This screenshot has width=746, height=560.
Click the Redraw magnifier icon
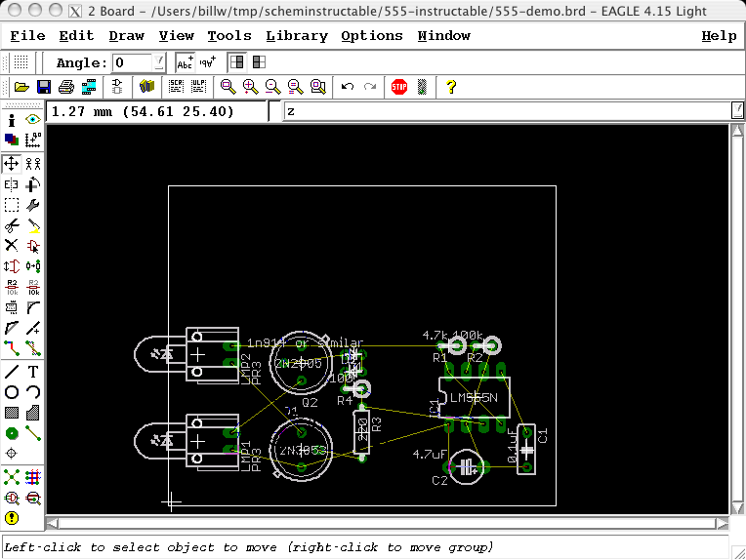point(296,87)
